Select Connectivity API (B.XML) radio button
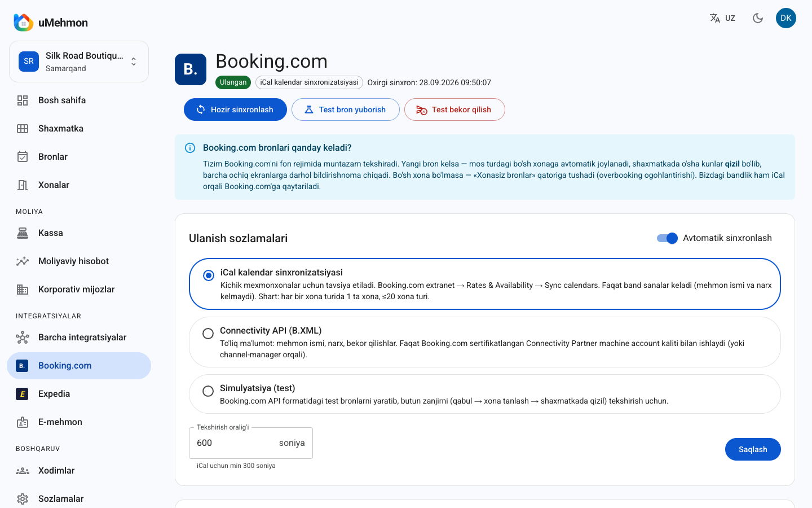The width and height of the screenshot is (812, 508). 208,334
